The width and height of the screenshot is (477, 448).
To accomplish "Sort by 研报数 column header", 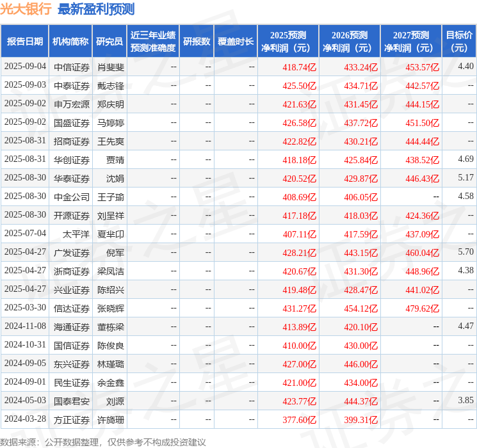I will [196, 42].
